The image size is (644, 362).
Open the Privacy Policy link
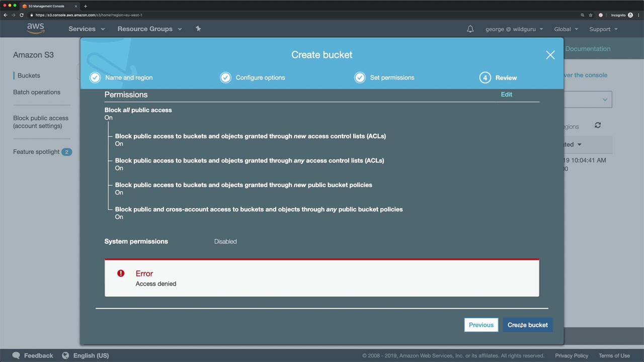(572, 355)
